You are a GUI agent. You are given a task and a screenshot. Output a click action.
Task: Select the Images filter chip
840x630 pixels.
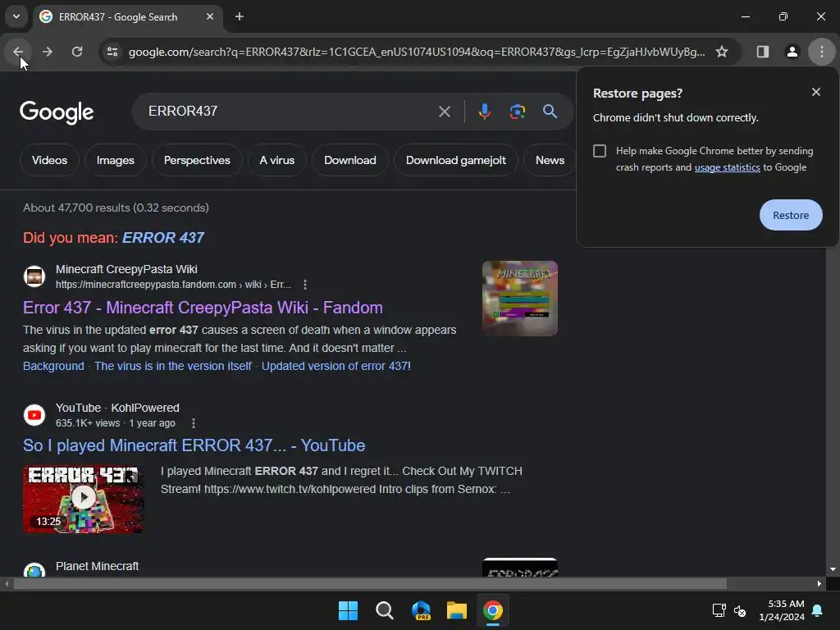[115, 160]
